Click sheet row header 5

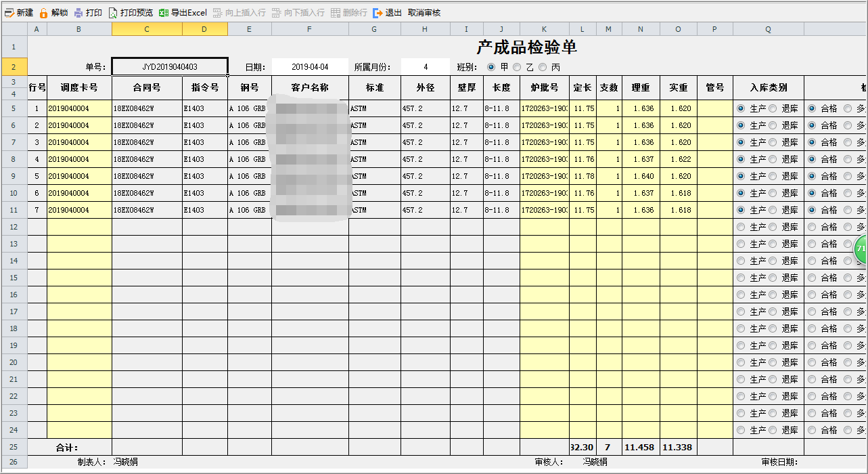pos(14,108)
